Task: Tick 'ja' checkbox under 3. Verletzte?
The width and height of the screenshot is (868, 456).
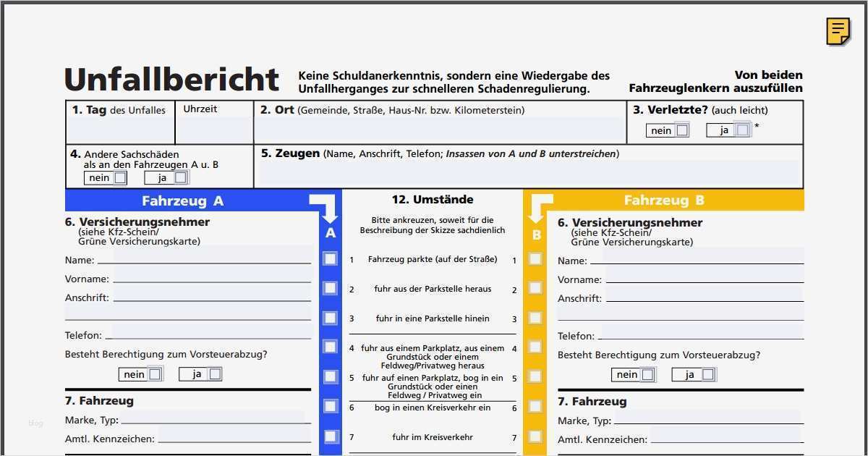Action: (x=742, y=130)
